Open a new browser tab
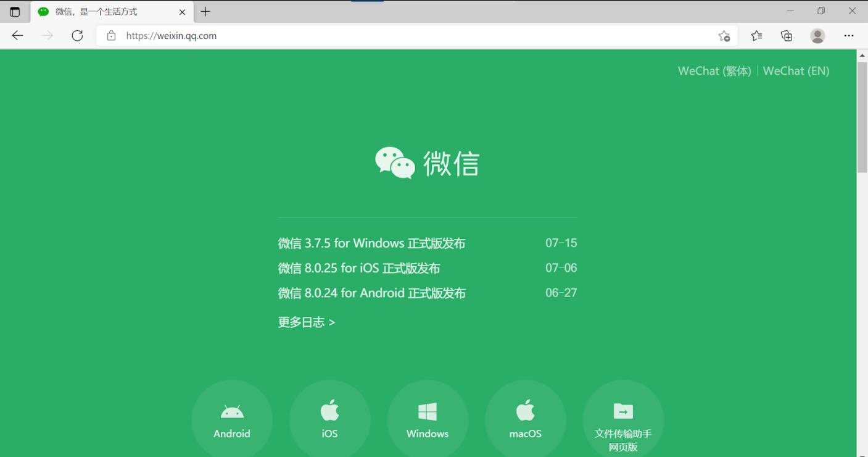 (x=205, y=11)
